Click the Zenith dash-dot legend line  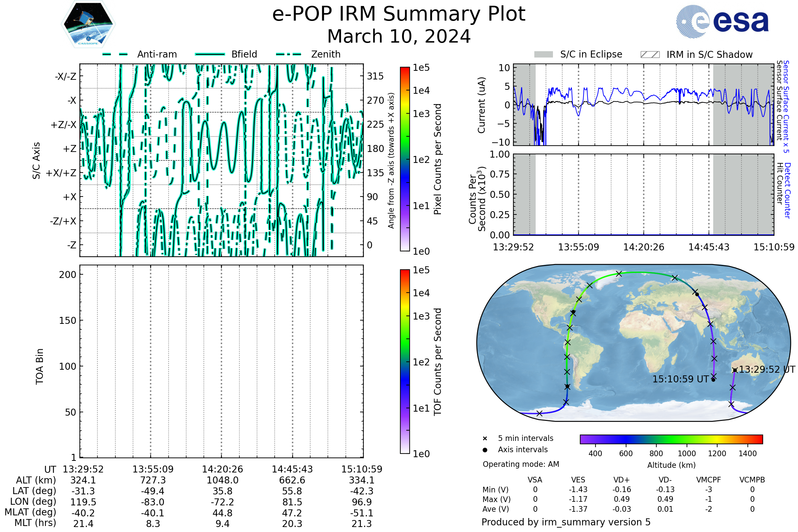coord(289,54)
